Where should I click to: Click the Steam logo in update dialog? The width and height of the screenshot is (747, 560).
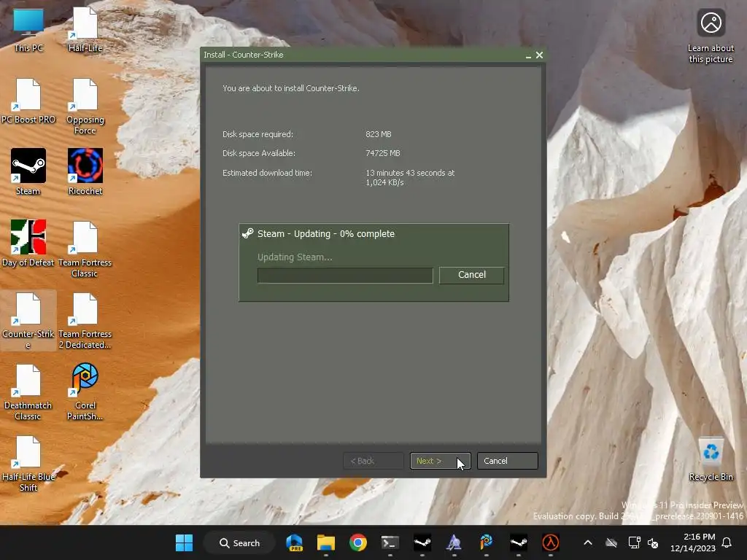[x=248, y=233]
